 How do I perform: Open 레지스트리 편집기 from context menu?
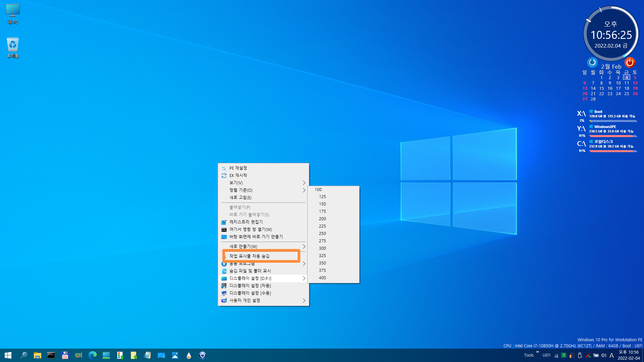click(263, 222)
